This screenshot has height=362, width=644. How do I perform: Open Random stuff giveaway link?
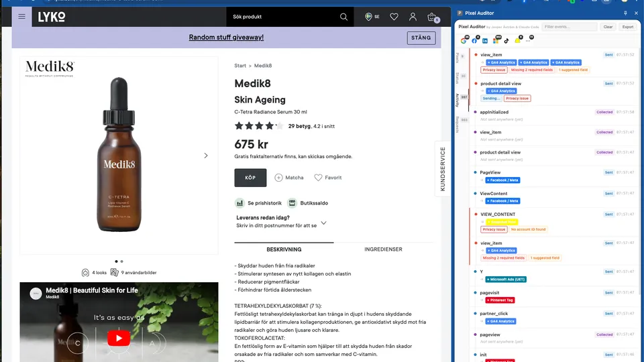[226, 38]
